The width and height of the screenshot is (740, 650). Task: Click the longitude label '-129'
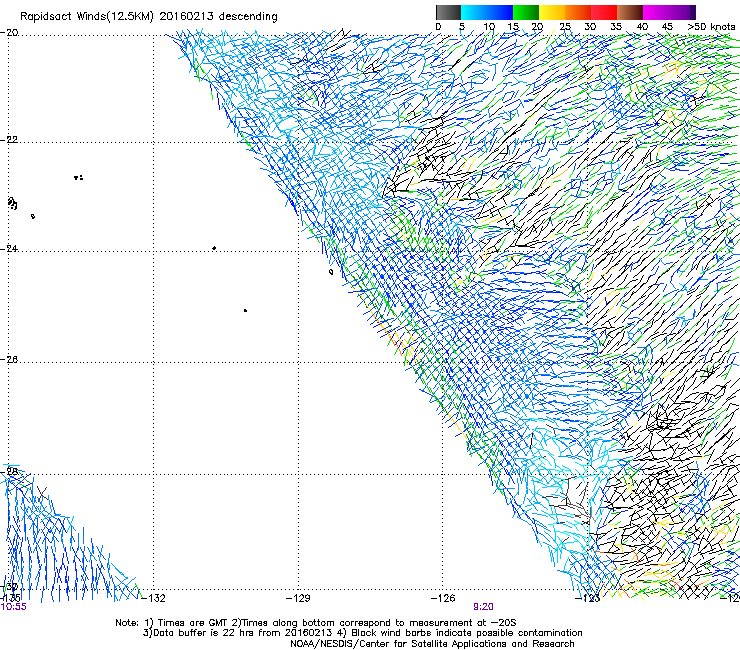[298, 598]
